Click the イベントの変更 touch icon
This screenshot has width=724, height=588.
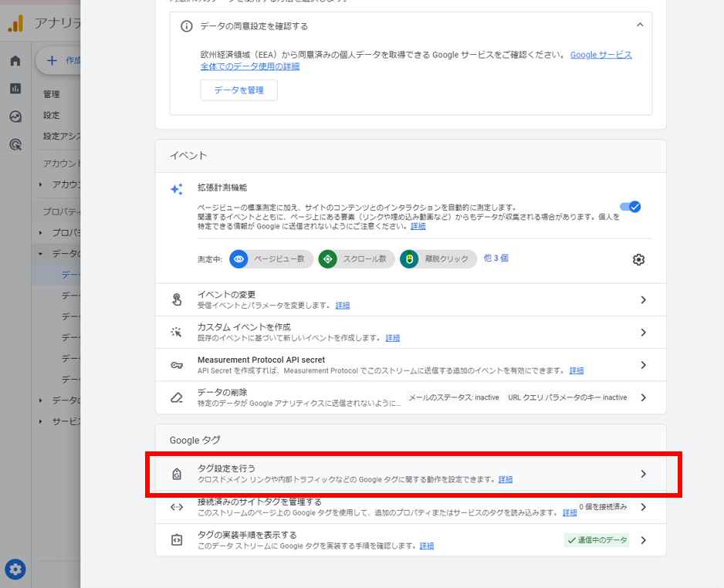click(x=177, y=299)
